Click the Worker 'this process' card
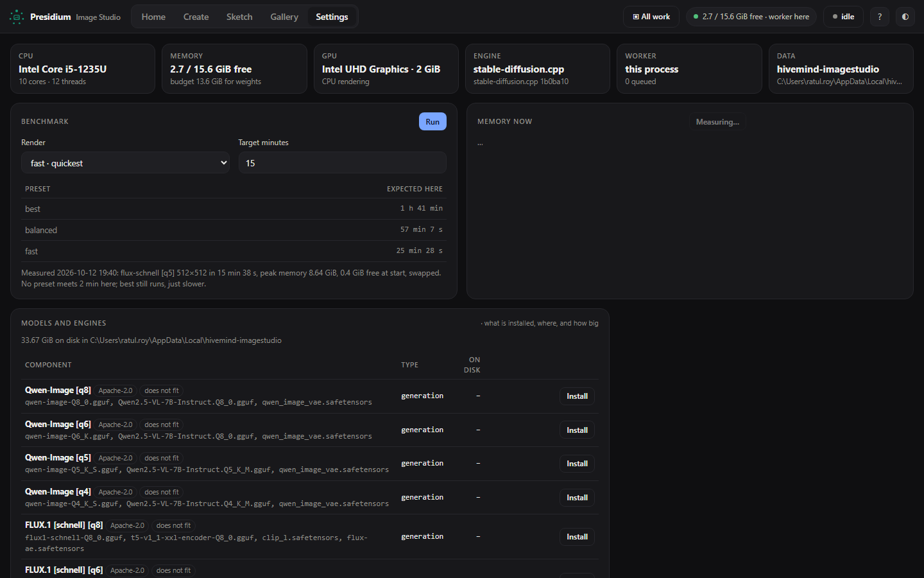This screenshot has height=578, width=924. coord(689,69)
